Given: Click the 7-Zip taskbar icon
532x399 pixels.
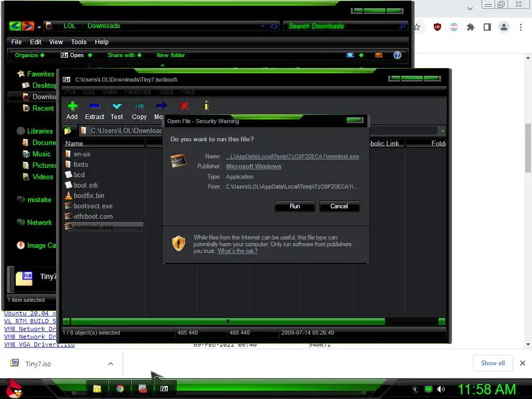Looking at the screenshot, I should (164, 389).
